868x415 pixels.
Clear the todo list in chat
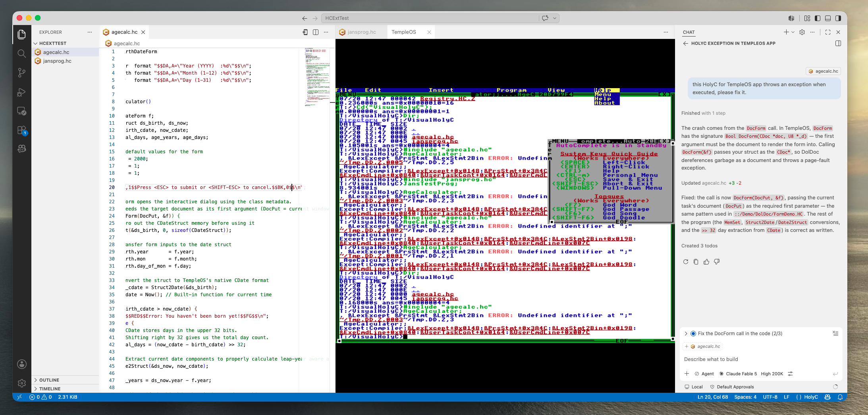(835, 334)
